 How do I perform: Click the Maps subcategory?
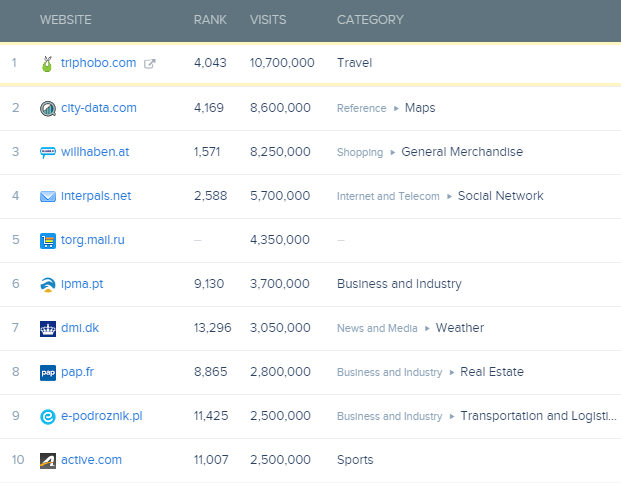[420, 108]
